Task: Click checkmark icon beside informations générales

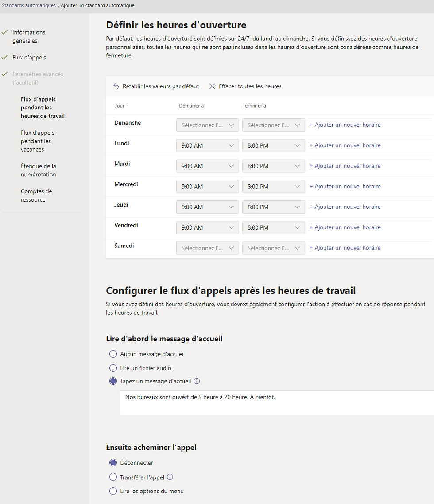Action: [5, 32]
